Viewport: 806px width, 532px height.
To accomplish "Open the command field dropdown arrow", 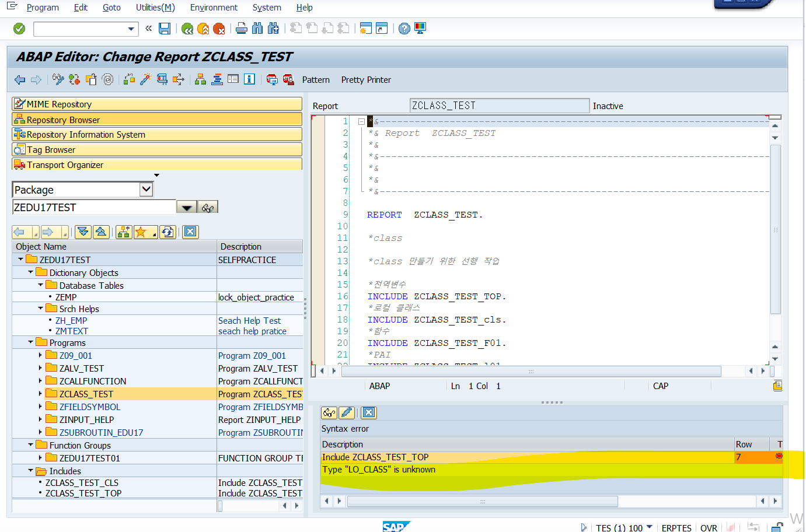I will click(x=131, y=29).
